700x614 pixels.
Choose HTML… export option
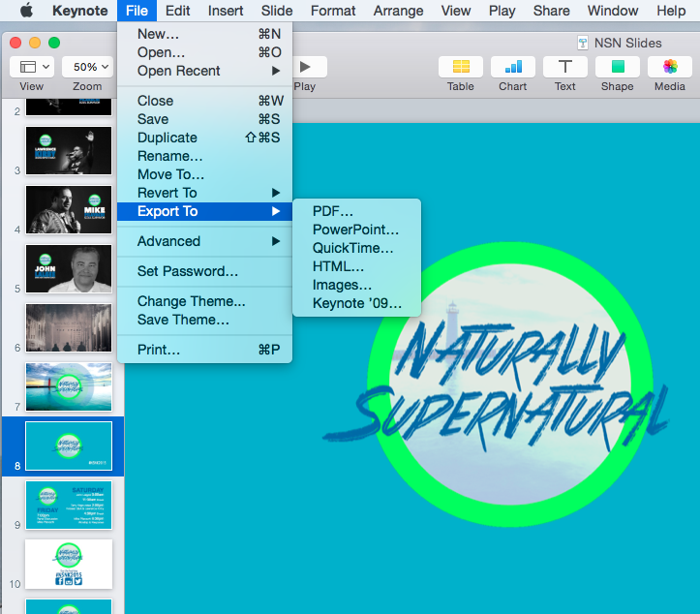coord(356,266)
